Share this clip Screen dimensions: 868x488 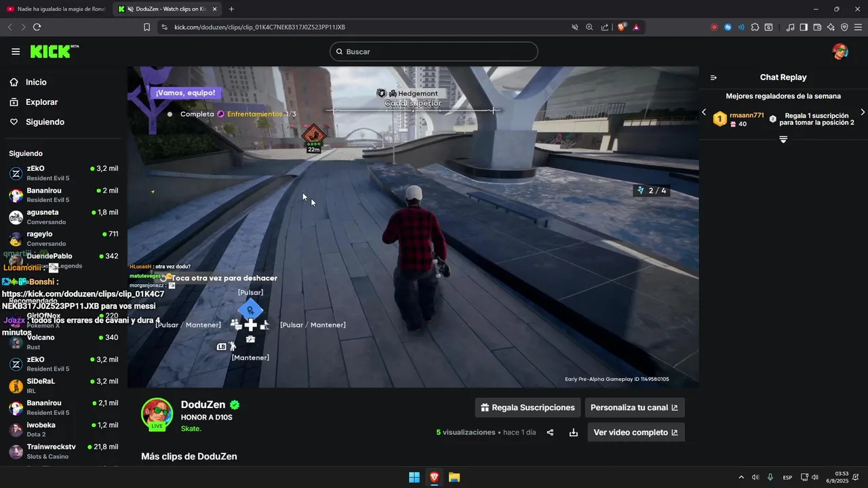tap(550, 432)
